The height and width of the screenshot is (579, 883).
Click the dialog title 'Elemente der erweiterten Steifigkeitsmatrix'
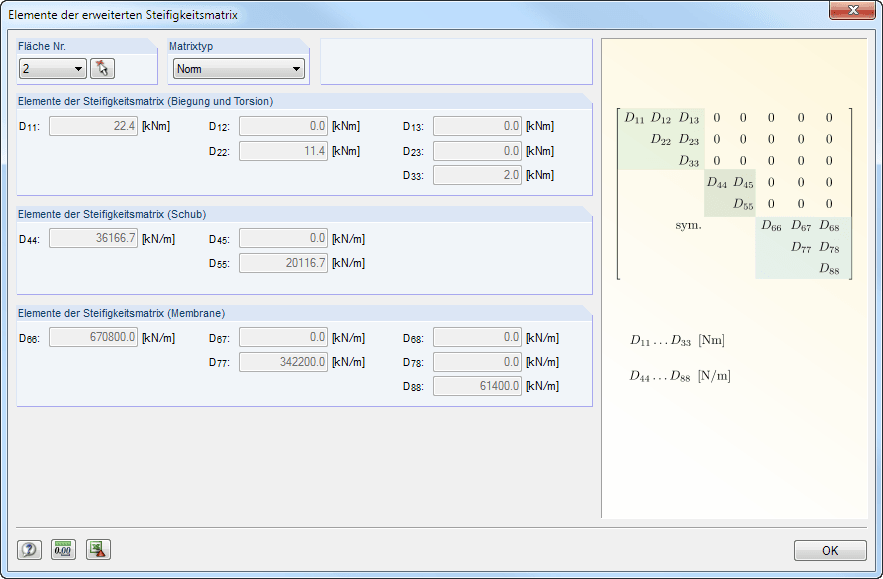123,15
